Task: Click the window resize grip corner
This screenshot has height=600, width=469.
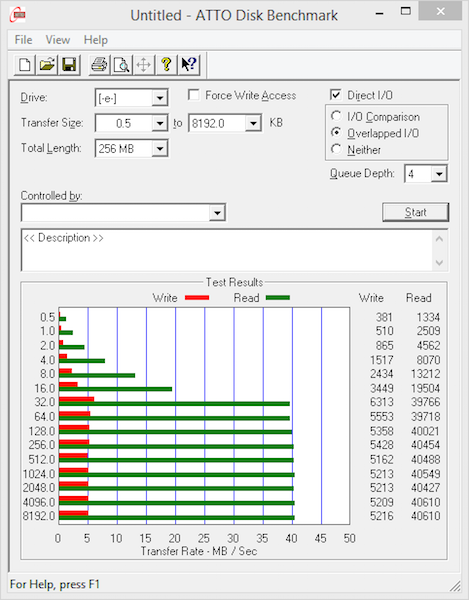Action: (x=455, y=586)
